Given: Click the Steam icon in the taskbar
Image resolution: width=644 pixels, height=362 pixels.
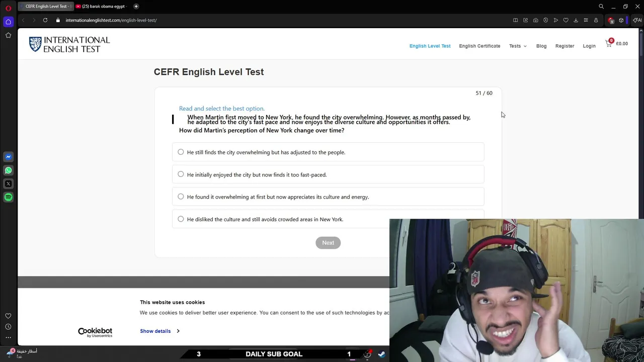Looking at the screenshot, I should [x=382, y=354].
